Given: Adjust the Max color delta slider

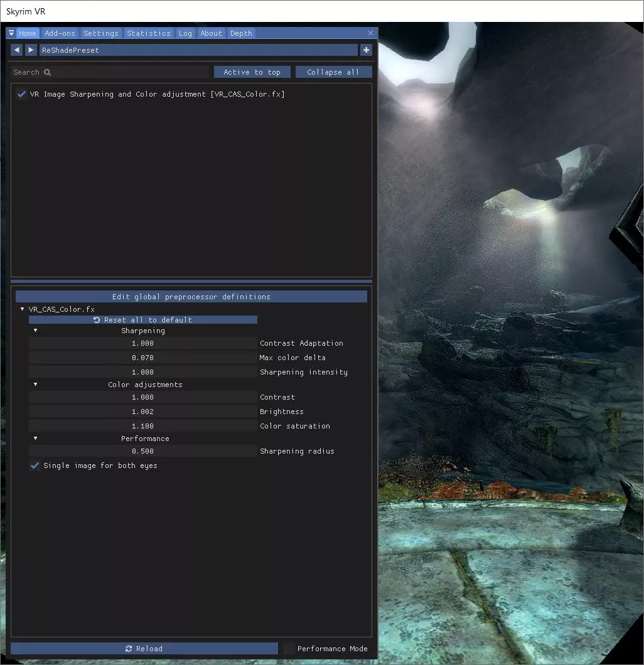Looking at the screenshot, I should (x=143, y=358).
